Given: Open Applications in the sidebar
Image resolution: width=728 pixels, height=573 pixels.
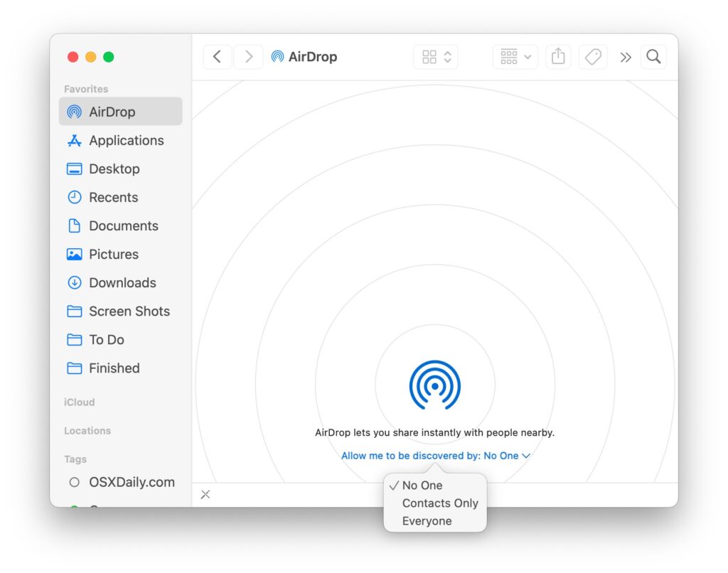Looking at the screenshot, I should click(121, 140).
